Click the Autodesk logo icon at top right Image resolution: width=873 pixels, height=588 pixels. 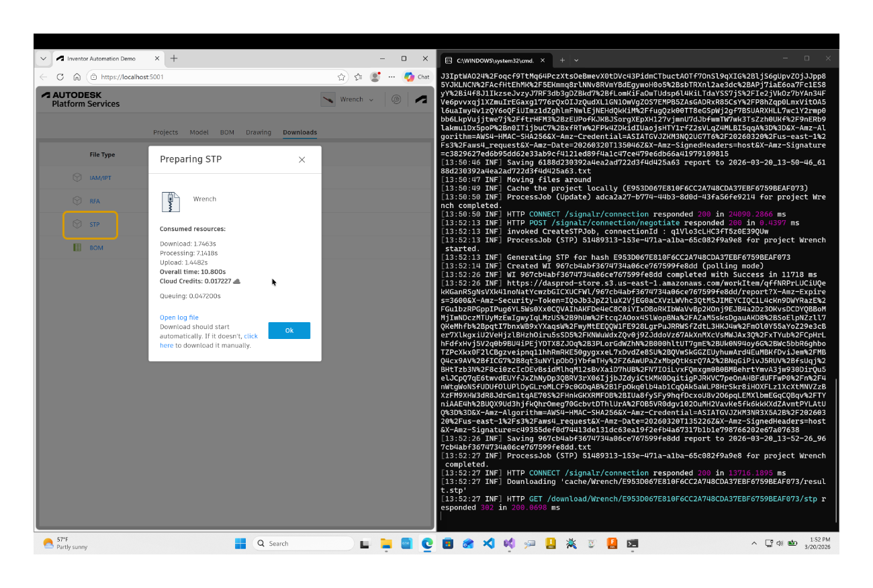[x=421, y=99]
